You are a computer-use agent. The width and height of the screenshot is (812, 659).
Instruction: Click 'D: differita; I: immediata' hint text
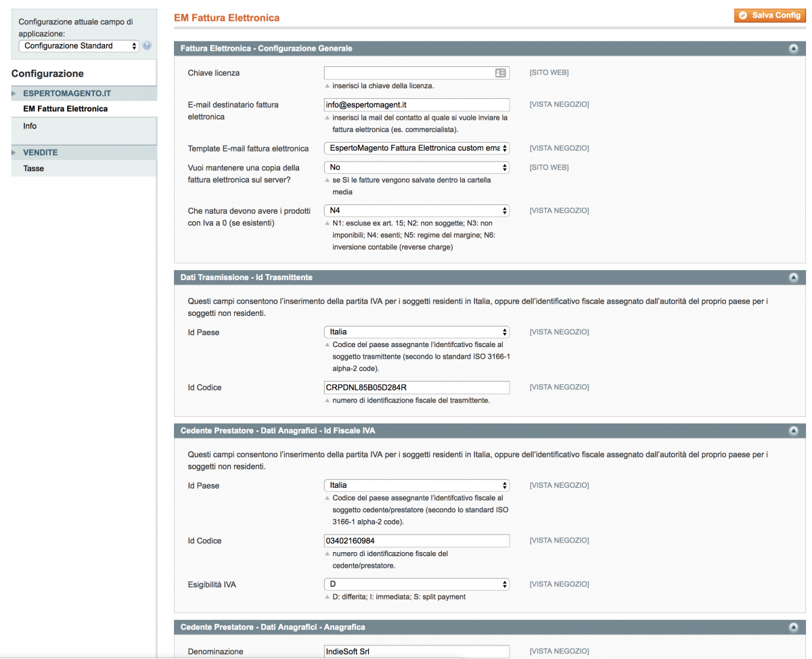pos(399,597)
